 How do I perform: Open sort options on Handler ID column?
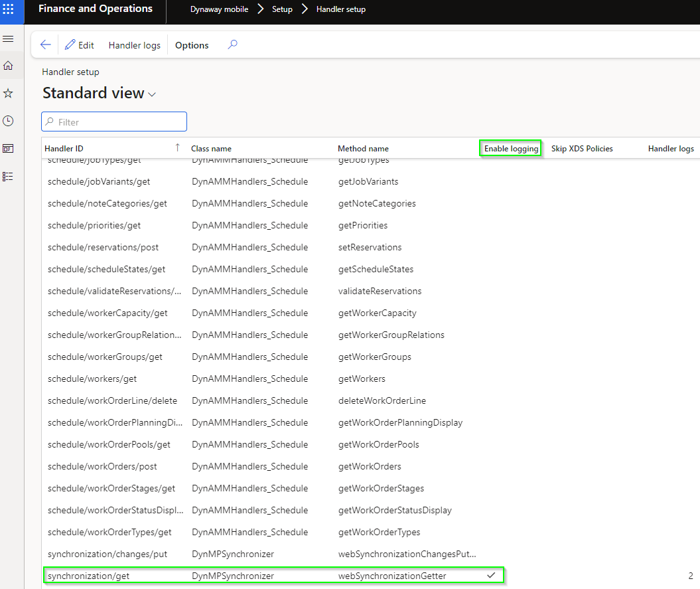click(64, 148)
